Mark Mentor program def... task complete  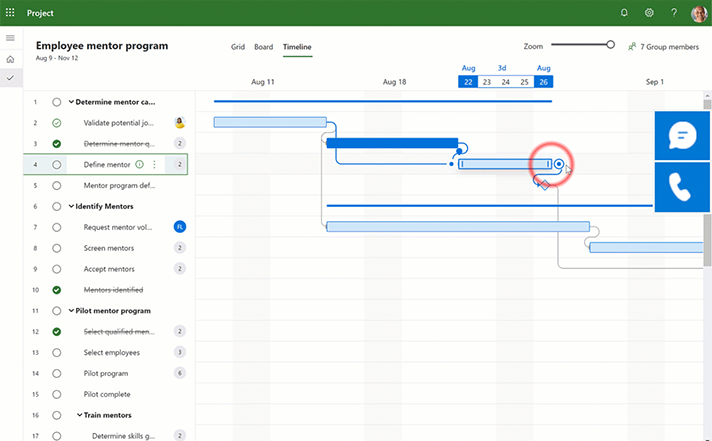pyautogui.click(x=56, y=186)
